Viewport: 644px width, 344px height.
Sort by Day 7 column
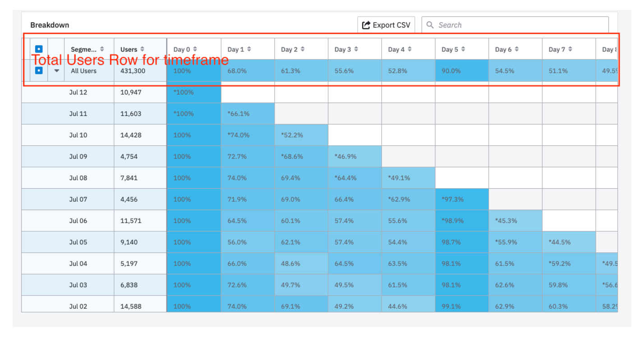coord(561,49)
